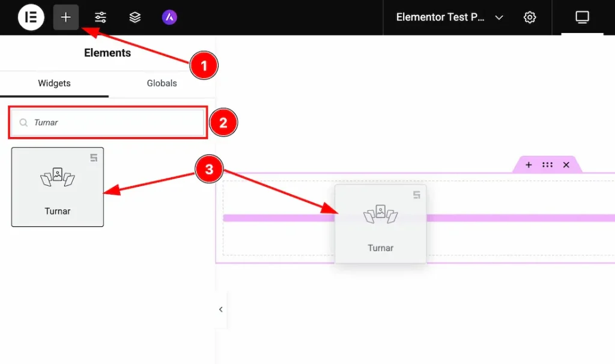Image resolution: width=615 pixels, height=364 pixels.
Task: Switch device preview via the monitor icon
Action: (581, 17)
